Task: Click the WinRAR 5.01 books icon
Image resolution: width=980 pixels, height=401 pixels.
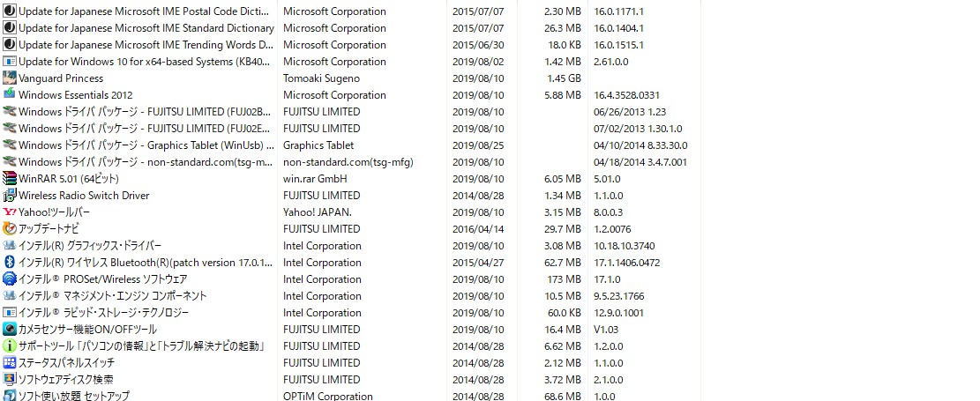Action: coord(10,179)
